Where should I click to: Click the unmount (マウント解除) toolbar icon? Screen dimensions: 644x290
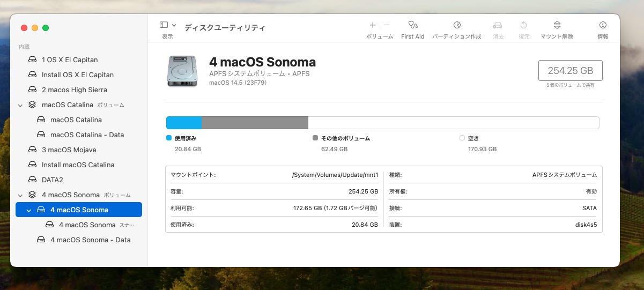pyautogui.click(x=557, y=25)
